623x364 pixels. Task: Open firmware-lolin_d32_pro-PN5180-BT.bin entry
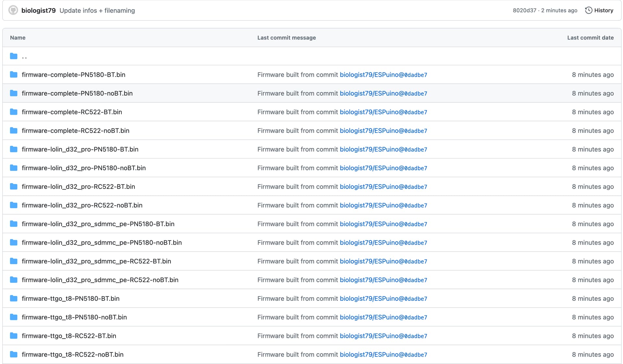click(x=80, y=149)
